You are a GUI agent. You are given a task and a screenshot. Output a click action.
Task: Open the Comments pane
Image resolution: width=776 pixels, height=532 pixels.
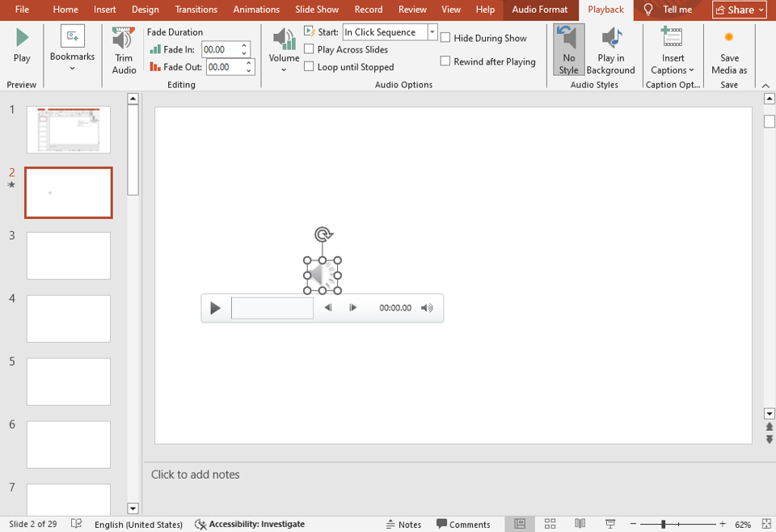tap(463, 523)
